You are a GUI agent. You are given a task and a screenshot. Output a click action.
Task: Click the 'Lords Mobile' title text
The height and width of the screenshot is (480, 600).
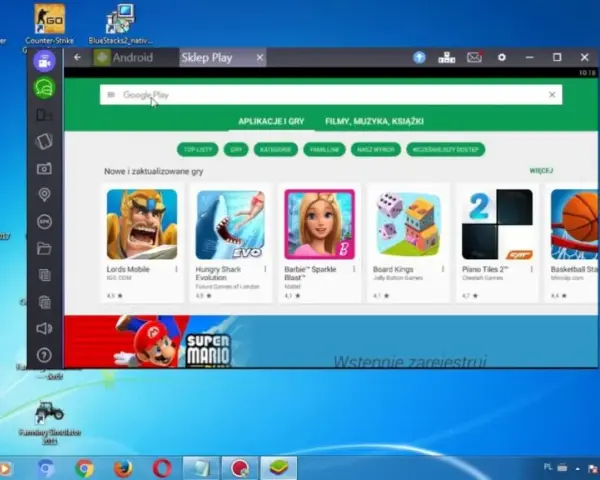128,269
